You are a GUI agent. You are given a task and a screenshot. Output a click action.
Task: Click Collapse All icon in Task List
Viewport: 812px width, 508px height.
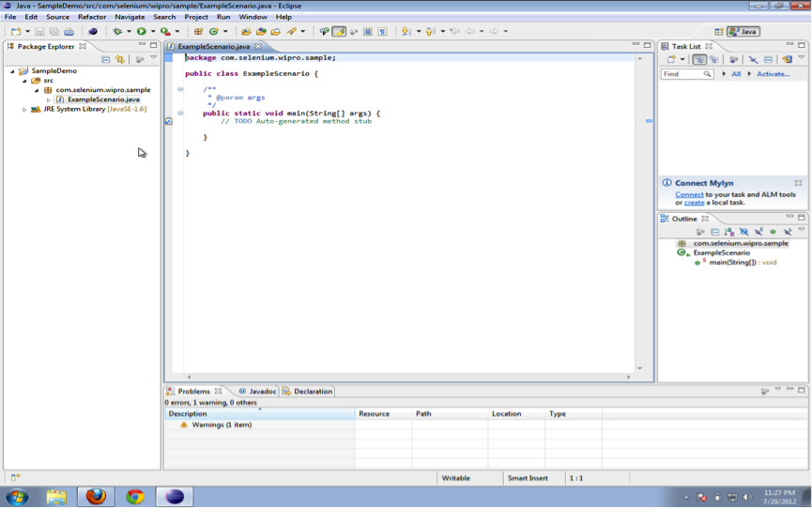pyautogui.click(x=769, y=59)
